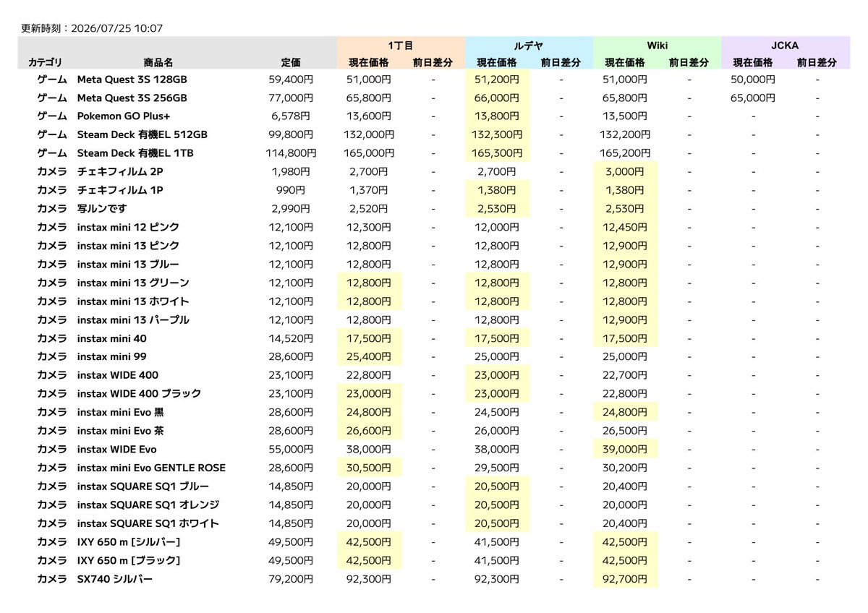Screen dimensions: 868x613
Task: Click highlighted Wiki price 92,700円
Action: (x=625, y=578)
